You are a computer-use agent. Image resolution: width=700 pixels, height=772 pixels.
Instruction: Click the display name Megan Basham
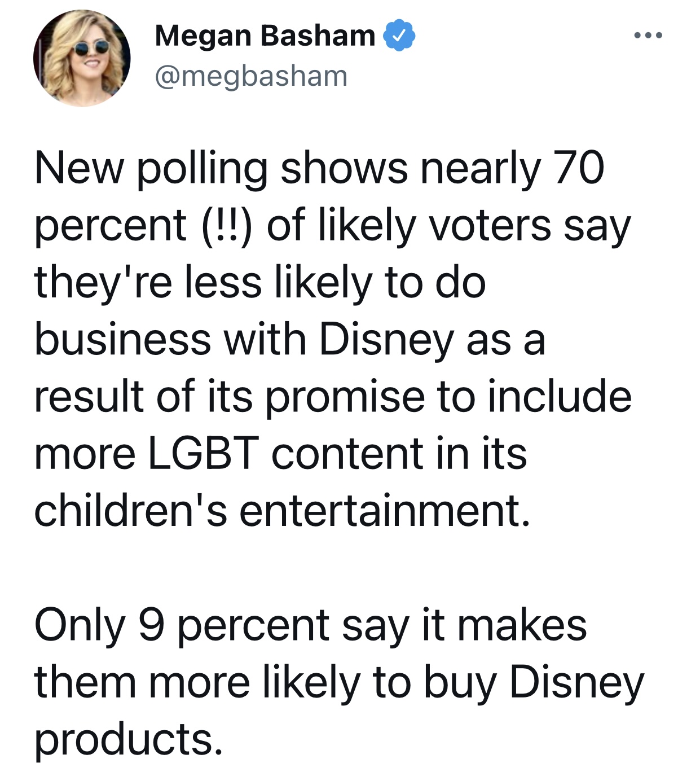(x=265, y=36)
